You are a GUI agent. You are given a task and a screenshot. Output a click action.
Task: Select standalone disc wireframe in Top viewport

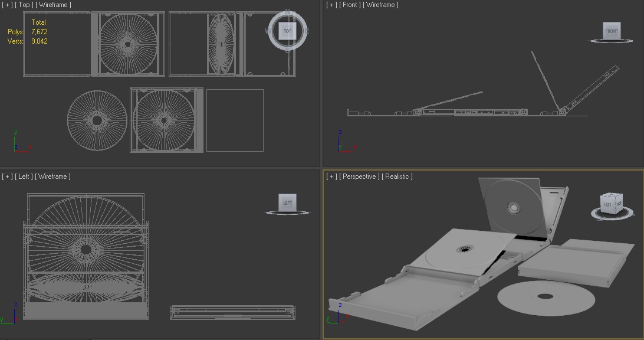pos(97,120)
